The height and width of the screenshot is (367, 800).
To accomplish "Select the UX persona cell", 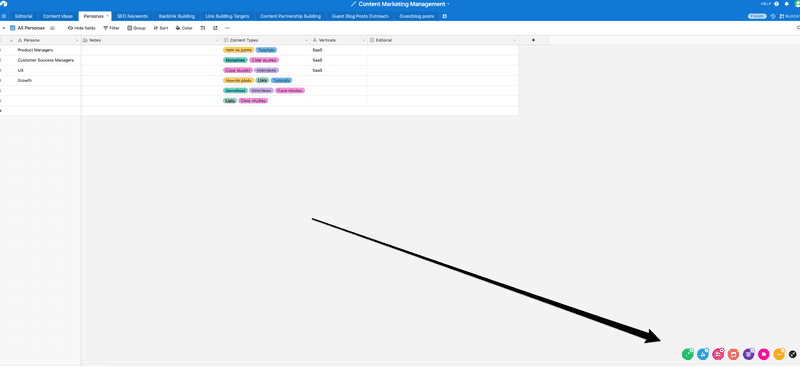I will (41, 70).
